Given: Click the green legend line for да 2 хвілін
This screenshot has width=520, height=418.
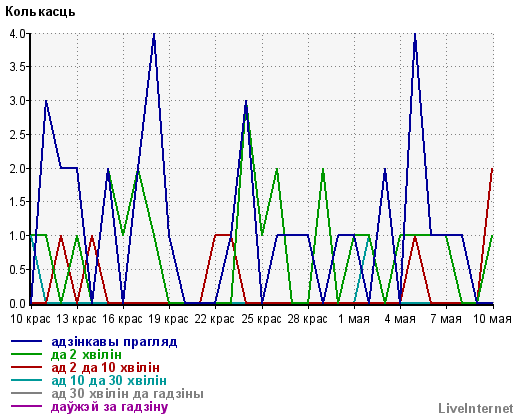Looking at the screenshot, I should (27, 354).
